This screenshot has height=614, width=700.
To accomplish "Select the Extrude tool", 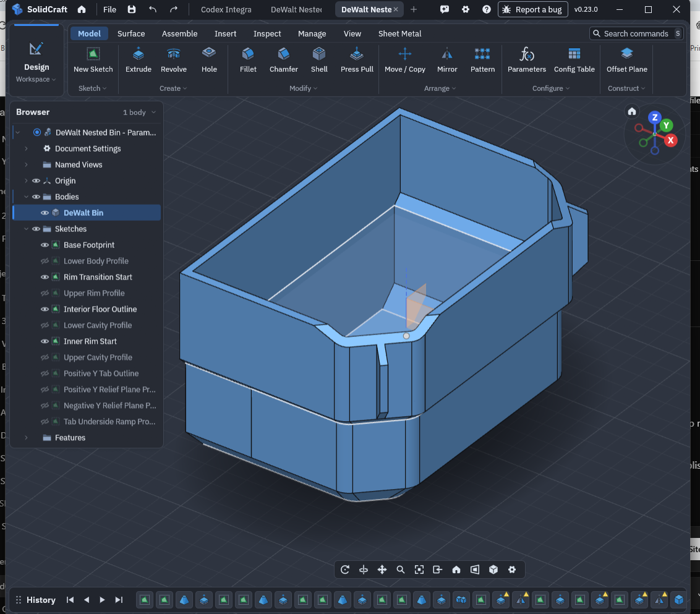I will tap(139, 60).
